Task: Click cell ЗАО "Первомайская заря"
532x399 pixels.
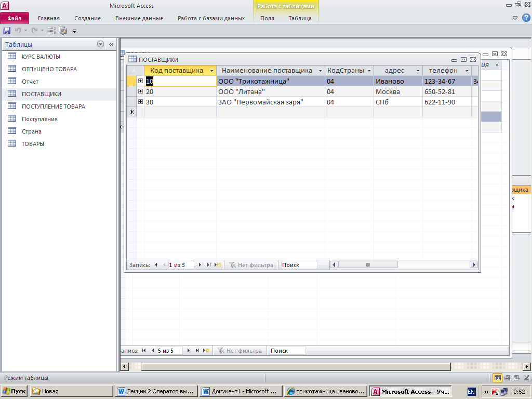Action: (x=271, y=102)
